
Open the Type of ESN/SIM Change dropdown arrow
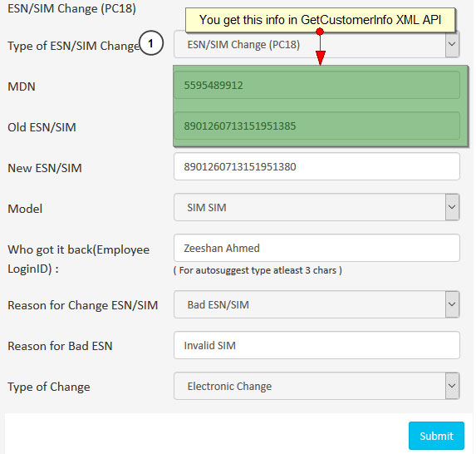[x=452, y=44]
